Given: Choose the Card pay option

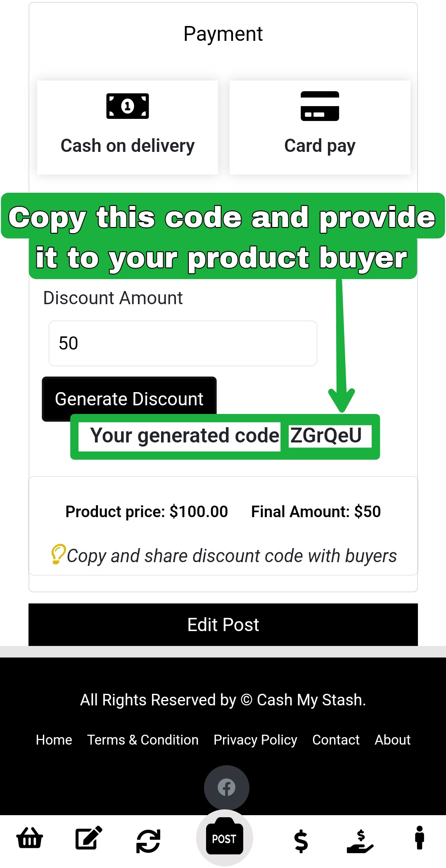Looking at the screenshot, I should click(x=320, y=128).
